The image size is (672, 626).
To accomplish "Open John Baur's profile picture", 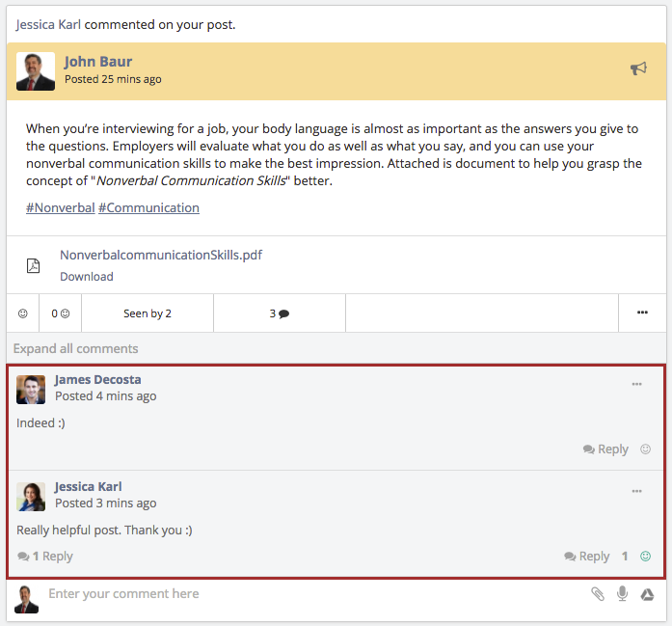I will tap(36, 71).
